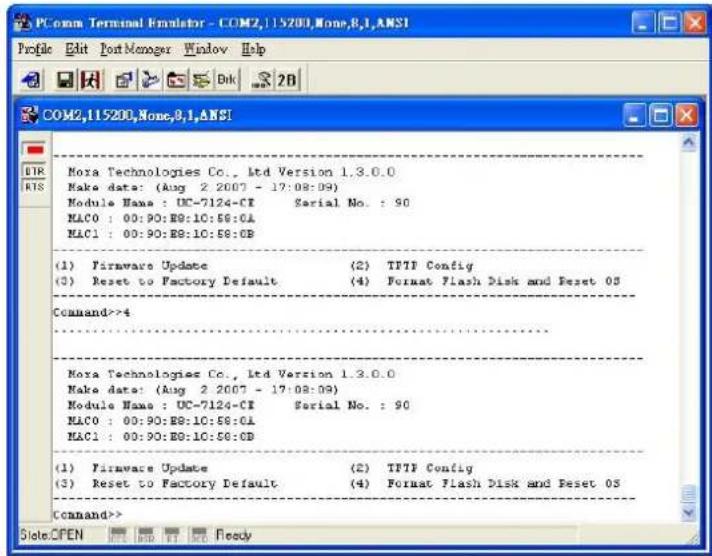Click the vertical scrollbar thumb

tap(689, 494)
